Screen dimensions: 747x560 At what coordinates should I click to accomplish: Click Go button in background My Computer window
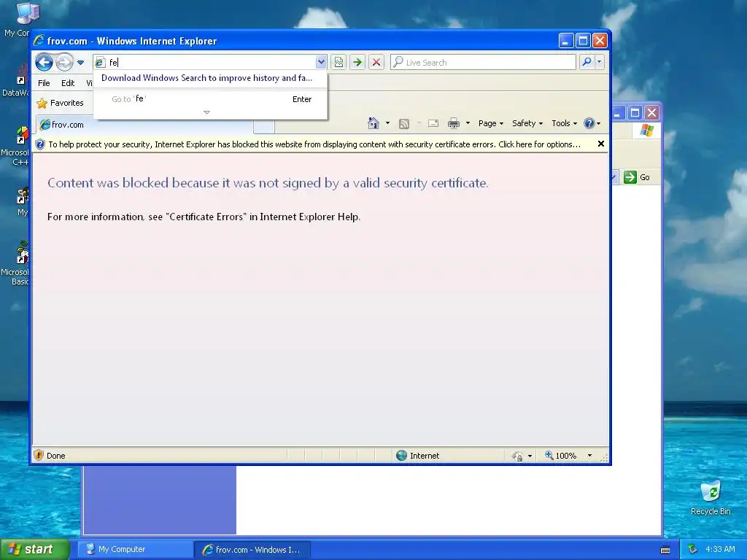click(x=637, y=177)
